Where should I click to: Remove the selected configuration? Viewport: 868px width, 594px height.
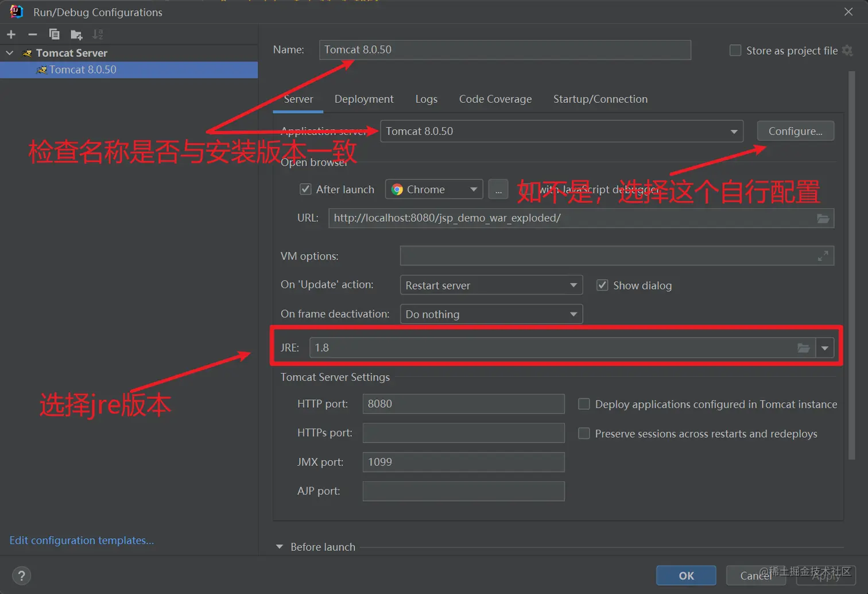pyautogui.click(x=33, y=34)
